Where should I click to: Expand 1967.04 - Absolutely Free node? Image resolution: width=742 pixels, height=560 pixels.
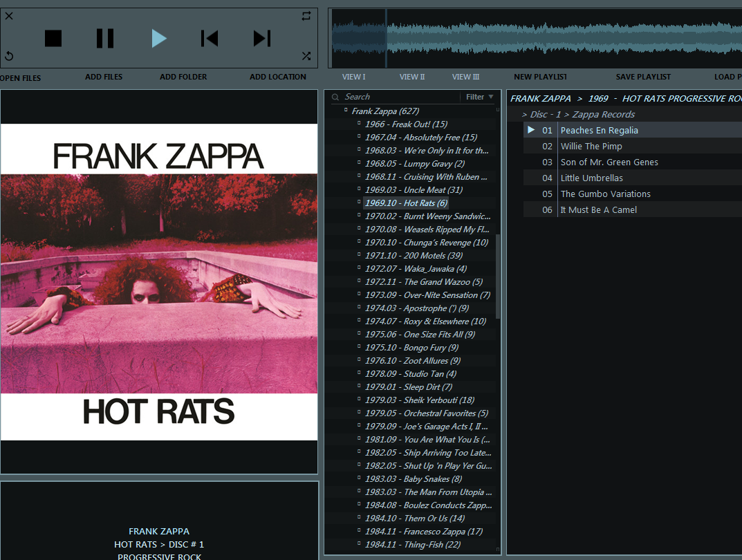[359, 136]
